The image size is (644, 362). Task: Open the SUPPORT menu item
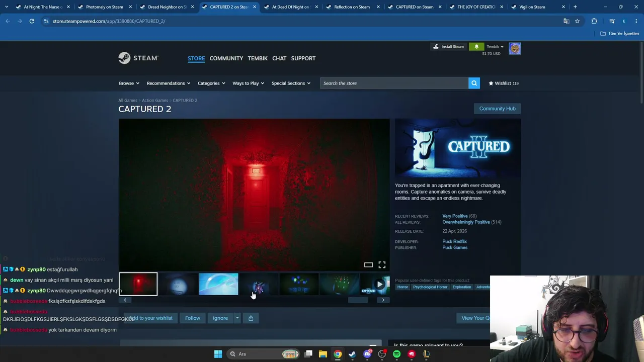pos(303,58)
